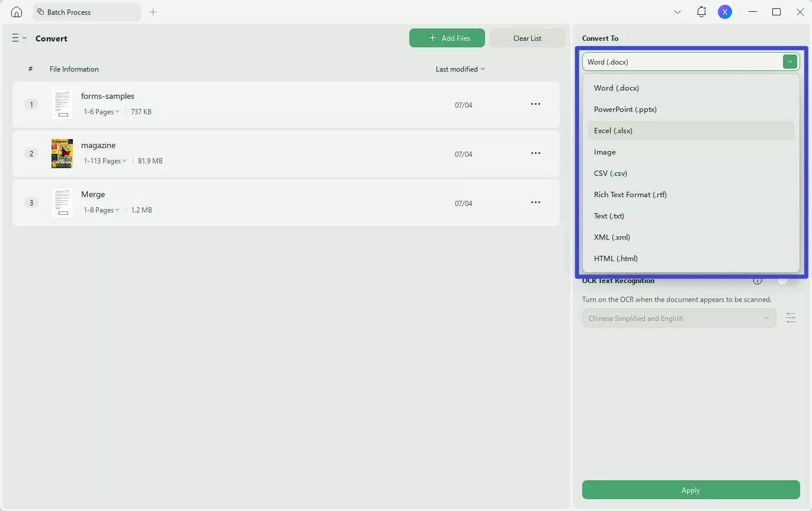Open the ellipsis menu for the magazine file
The image size is (812, 511).
[x=535, y=153]
